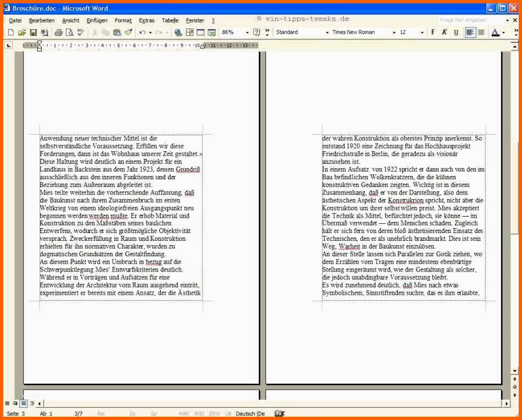Toggle italic formatting K
This screenshot has height=420, width=522.
[x=445, y=32]
